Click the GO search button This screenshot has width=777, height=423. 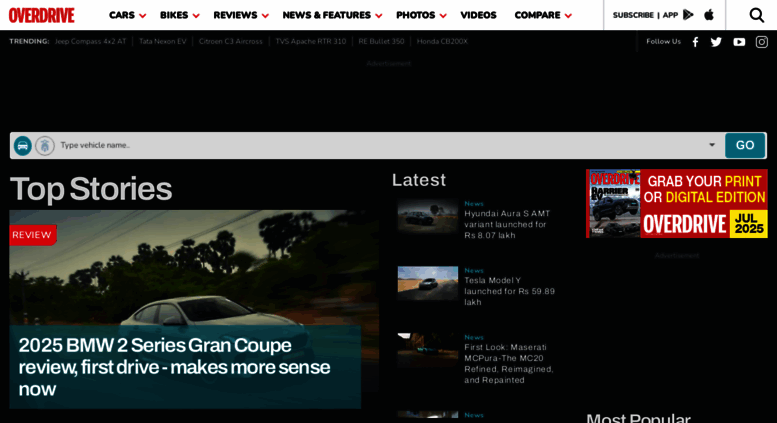click(745, 145)
